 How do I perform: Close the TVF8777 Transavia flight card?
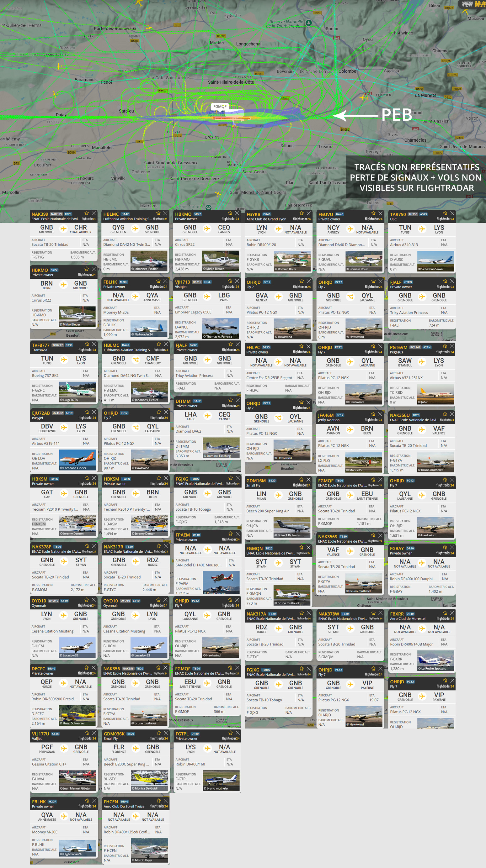pos(94,345)
